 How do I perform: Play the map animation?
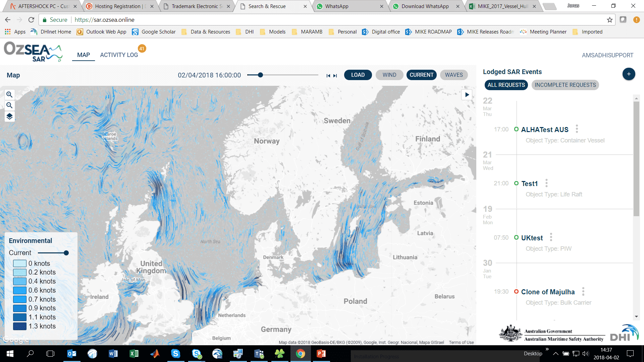467,95
